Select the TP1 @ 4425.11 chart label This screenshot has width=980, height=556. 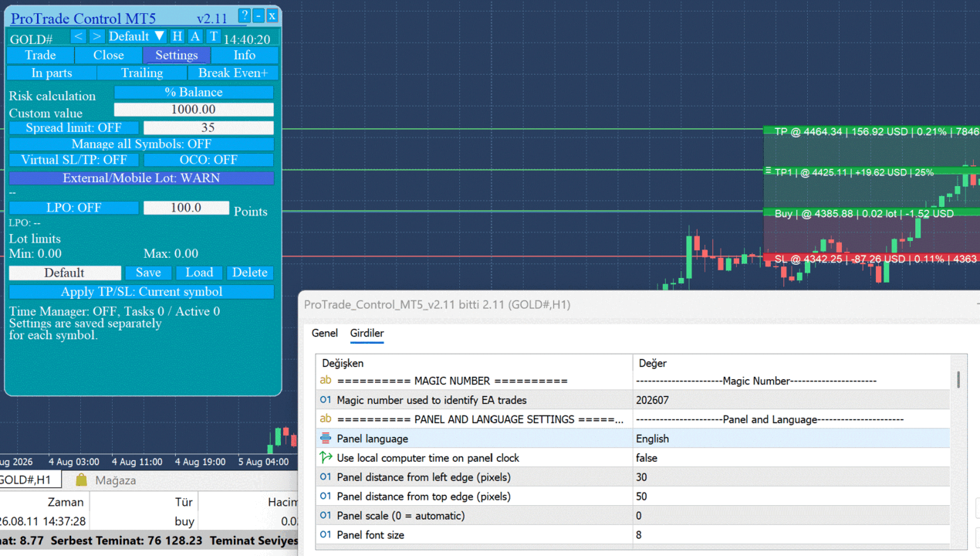[871, 172]
